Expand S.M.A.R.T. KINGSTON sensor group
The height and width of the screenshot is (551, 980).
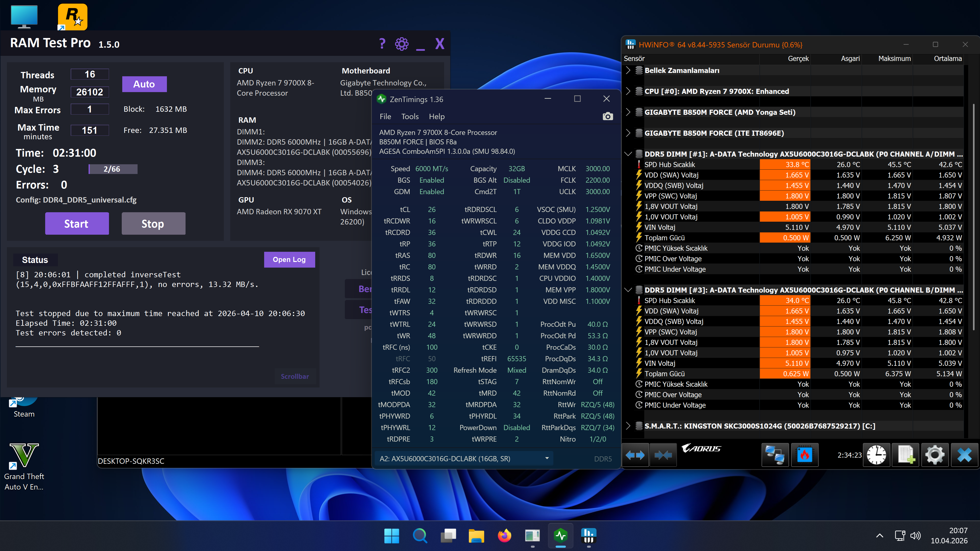(x=628, y=426)
